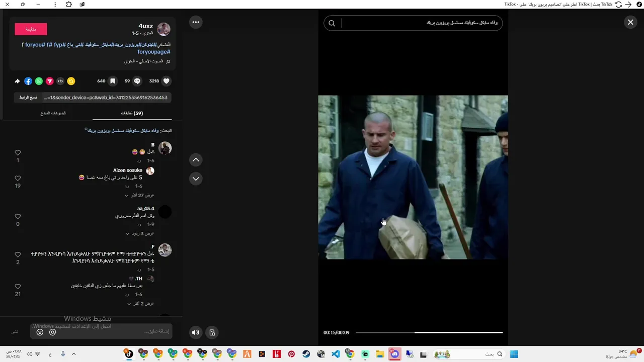Go to previous video with up chevron
The width and height of the screenshot is (644, 362).
click(196, 160)
